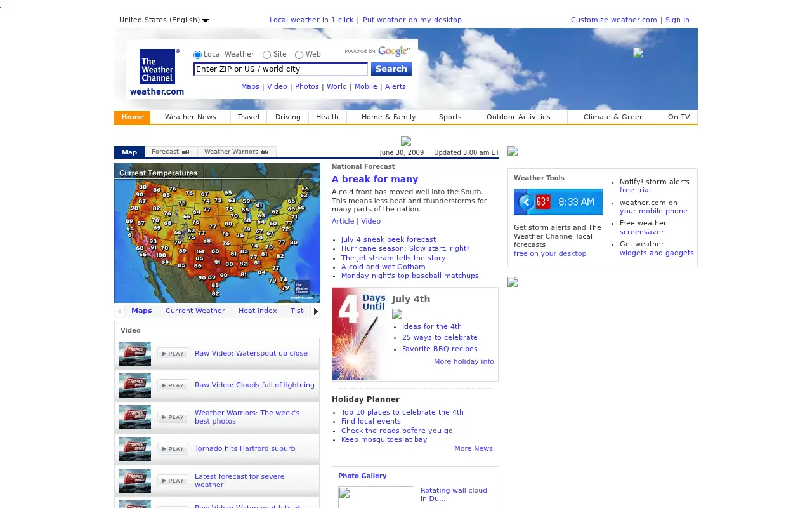Open the widgets and gadgets link
The height and width of the screenshot is (508, 812).
[657, 253]
